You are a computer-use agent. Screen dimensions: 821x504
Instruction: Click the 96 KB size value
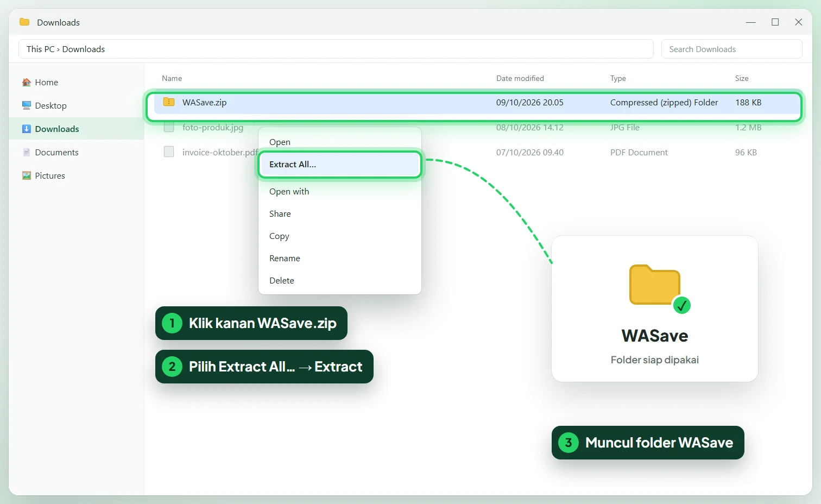pos(746,152)
